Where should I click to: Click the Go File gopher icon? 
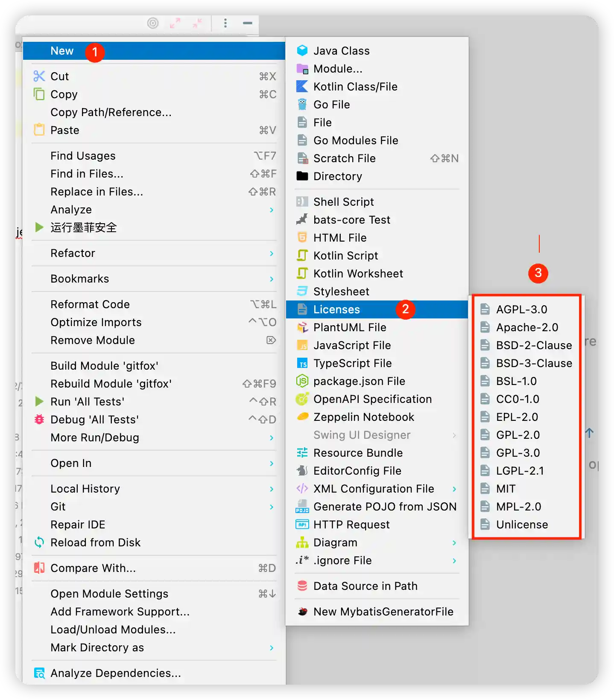[x=302, y=105]
